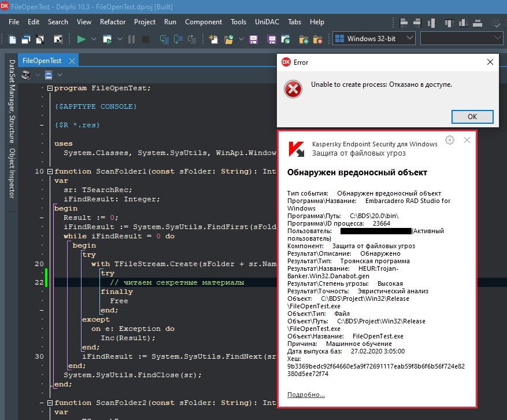Open the Run Without Debugging dropdown arrow
Screen dimensions: 507x420
120,39
